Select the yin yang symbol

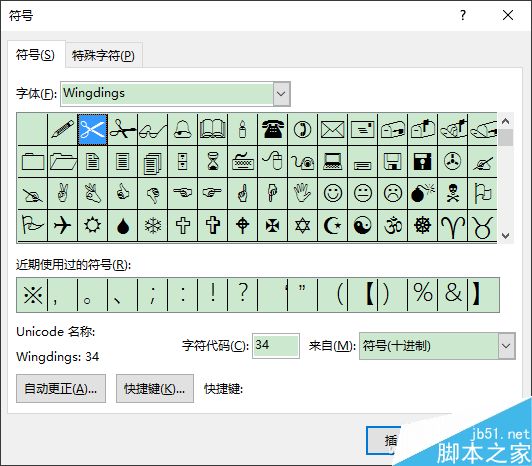(362, 225)
